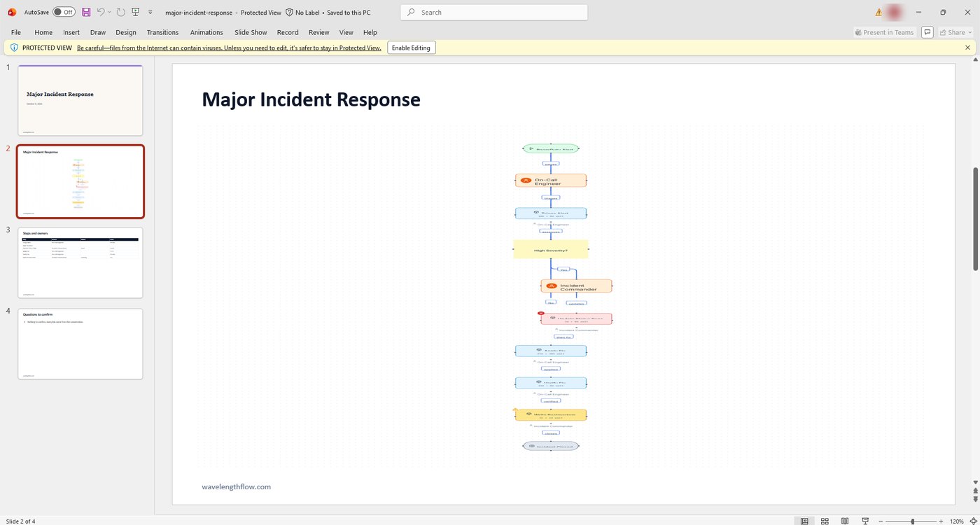Click Enable Editing button
This screenshot has height=525, width=980.
pos(412,48)
